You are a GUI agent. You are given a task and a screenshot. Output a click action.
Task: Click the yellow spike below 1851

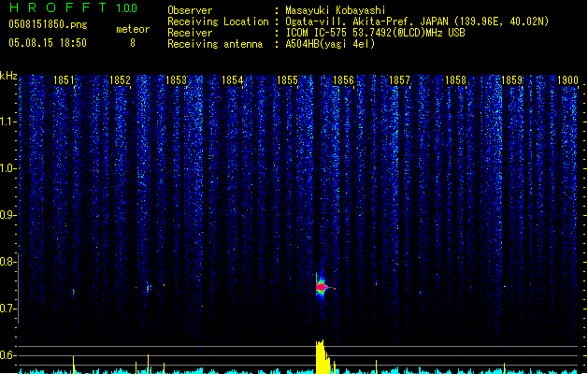coord(74,365)
